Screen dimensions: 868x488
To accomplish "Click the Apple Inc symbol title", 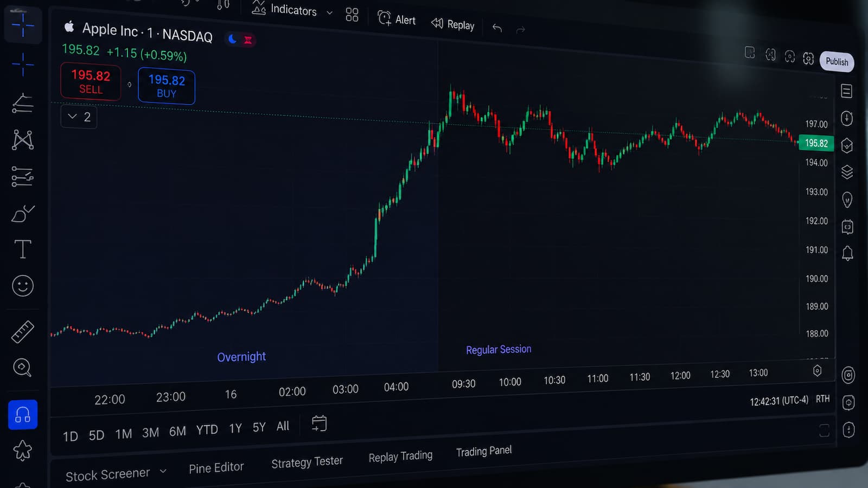I will [x=110, y=29].
